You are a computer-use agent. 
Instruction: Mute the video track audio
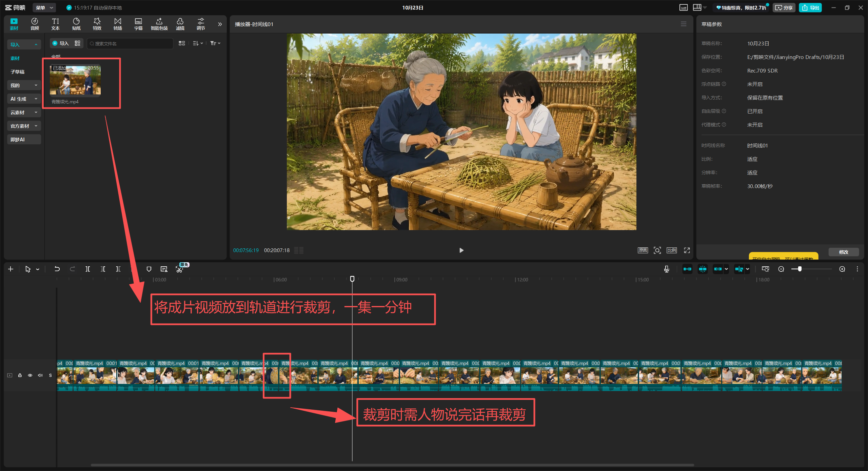[x=40, y=375]
